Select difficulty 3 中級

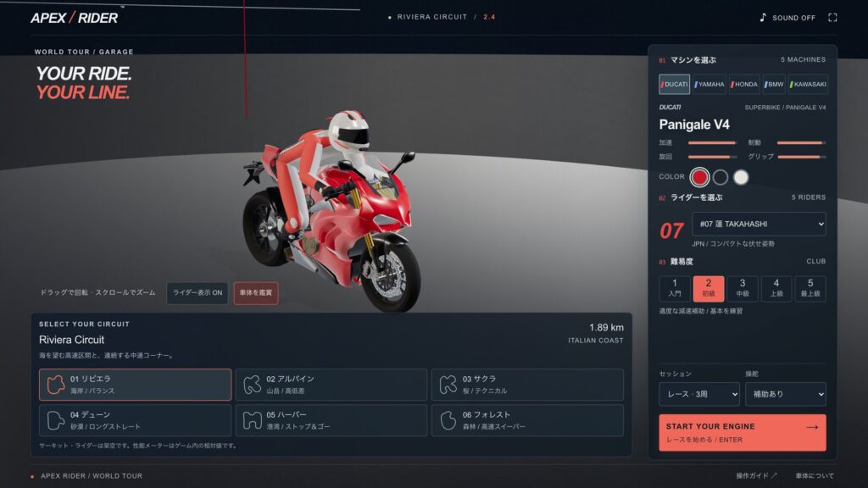[743, 288]
